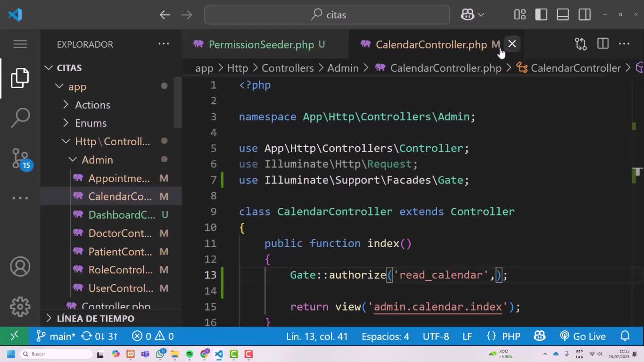Click the main* git branch indicator

click(56, 336)
